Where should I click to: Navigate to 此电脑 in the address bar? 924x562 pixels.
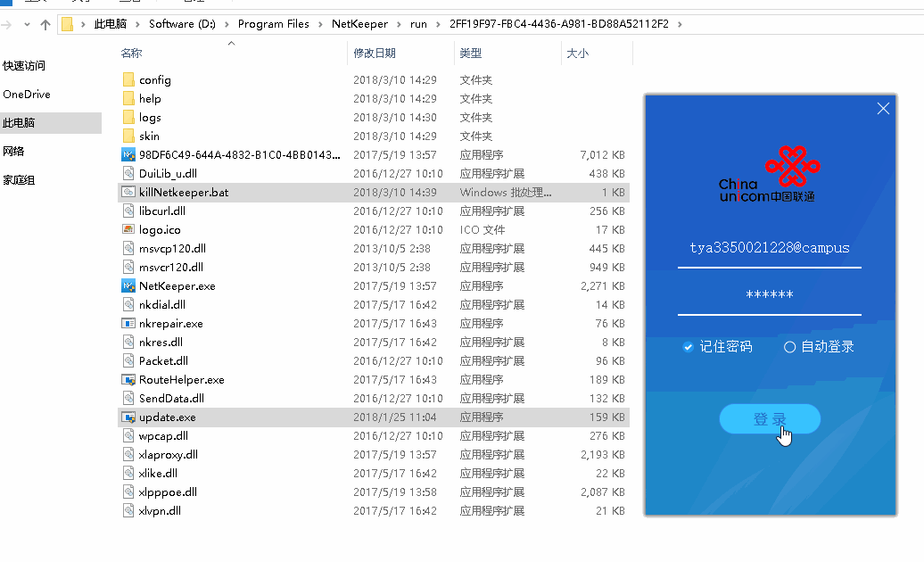pos(111,24)
